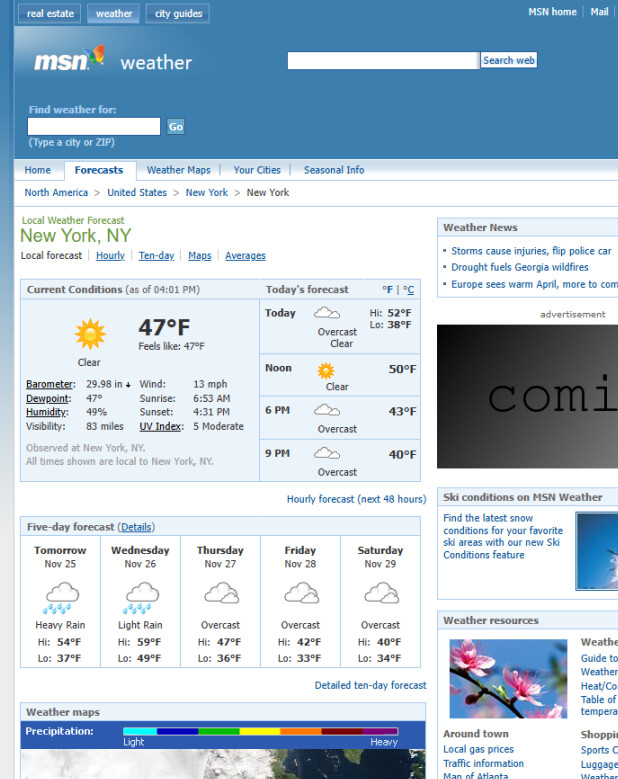The width and height of the screenshot is (618, 779).
Task: Click the 6 PM overcast cloud icon
Action: pos(327,410)
